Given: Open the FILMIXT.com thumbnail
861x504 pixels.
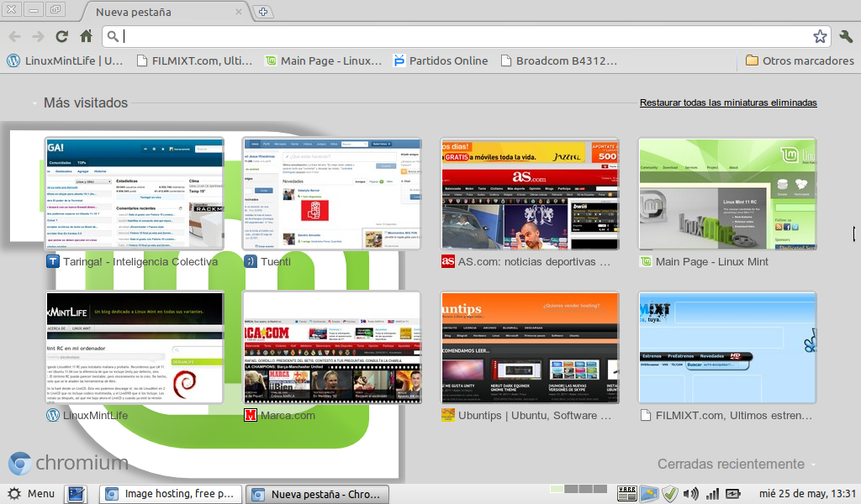Looking at the screenshot, I should point(727,348).
